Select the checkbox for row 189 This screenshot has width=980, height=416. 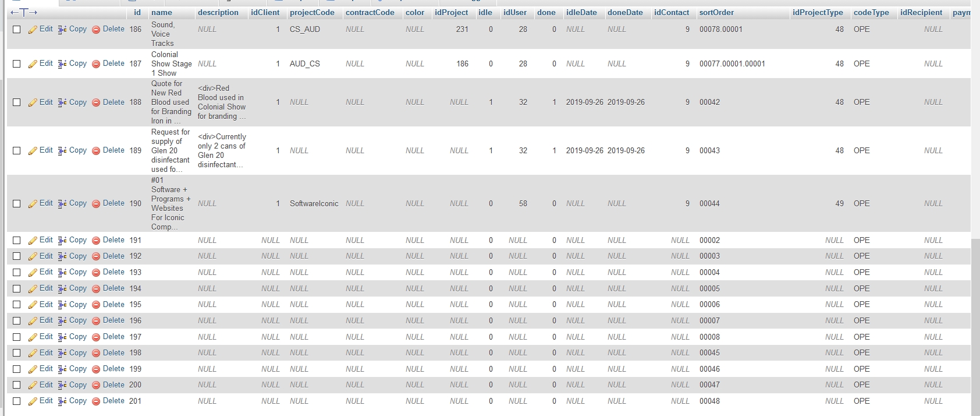17,150
